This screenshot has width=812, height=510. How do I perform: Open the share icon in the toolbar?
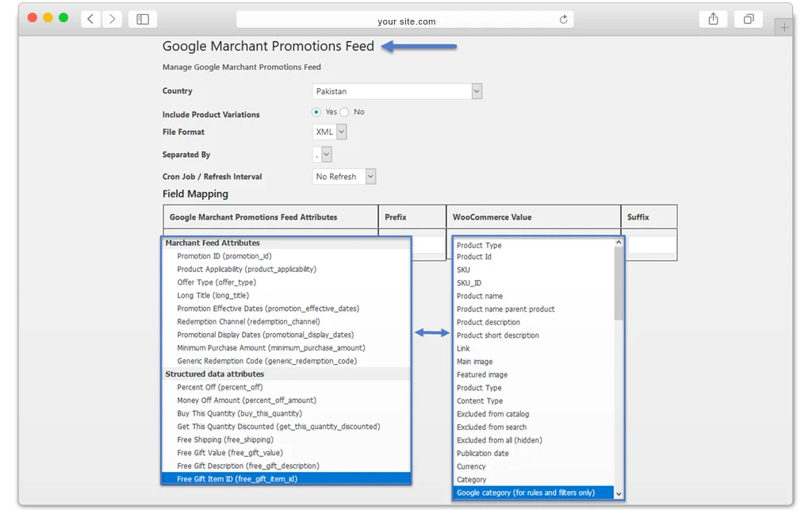[x=713, y=19]
